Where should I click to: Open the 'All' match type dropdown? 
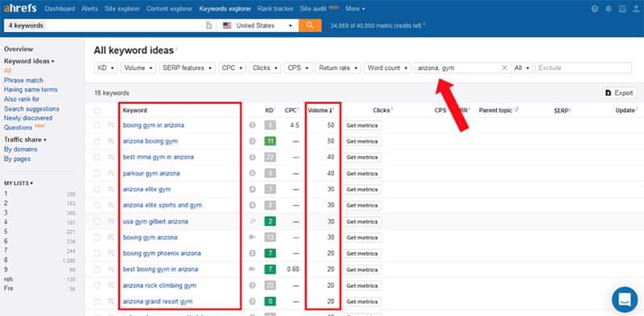(522, 68)
